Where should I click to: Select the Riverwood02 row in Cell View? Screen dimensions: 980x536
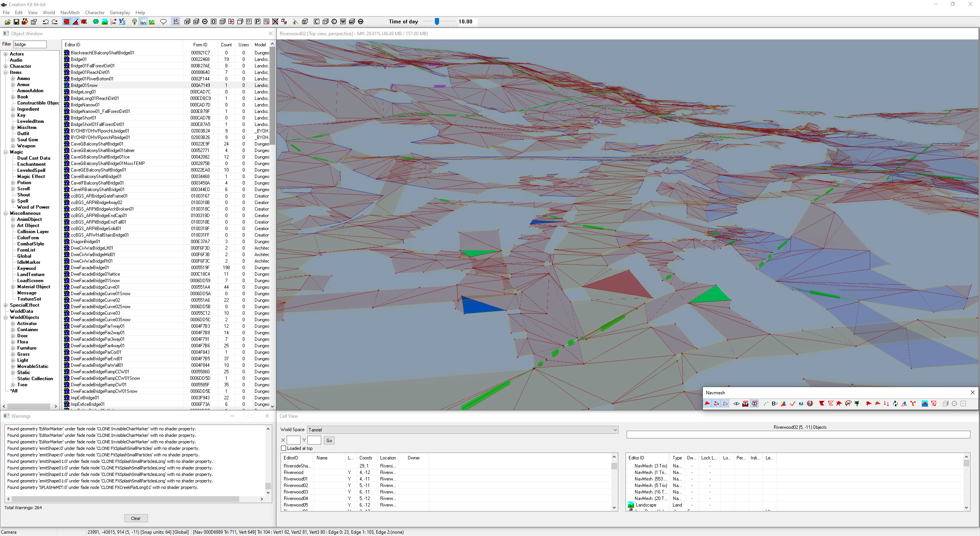[x=297, y=485]
